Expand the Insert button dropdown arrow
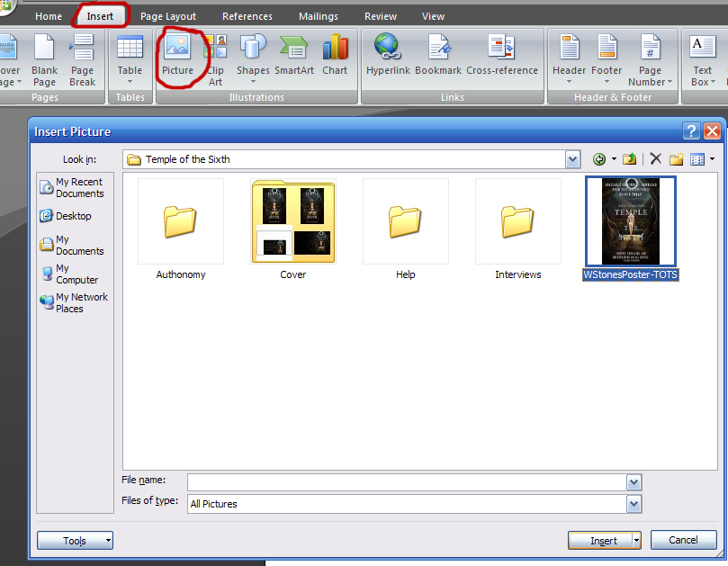 tap(636, 540)
